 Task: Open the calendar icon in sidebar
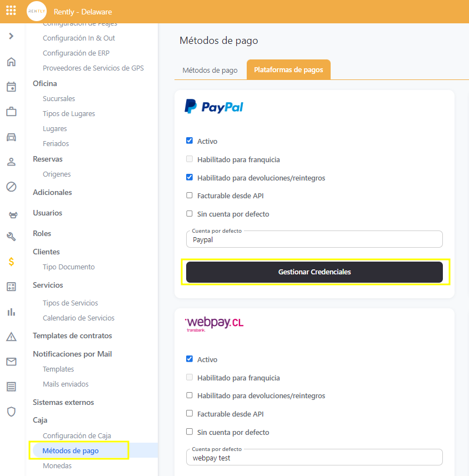(x=11, y=87)
